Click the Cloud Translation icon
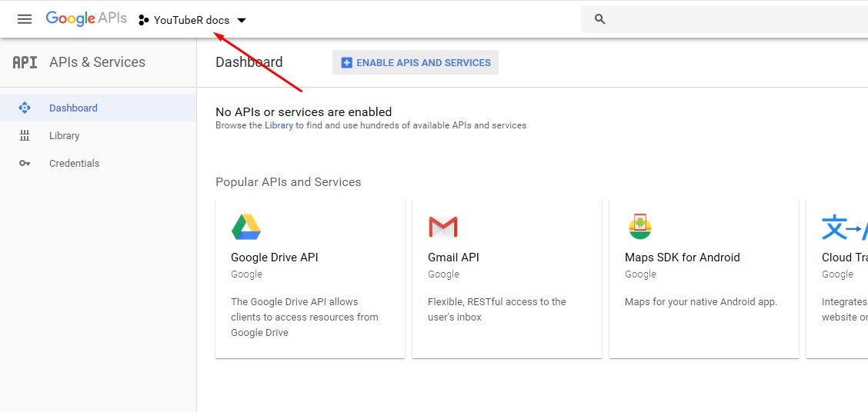 [x=843, y=227]
